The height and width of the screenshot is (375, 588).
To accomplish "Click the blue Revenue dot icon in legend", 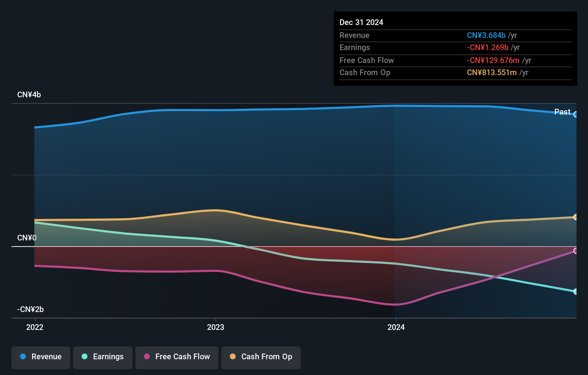I will tap(23, 357).
